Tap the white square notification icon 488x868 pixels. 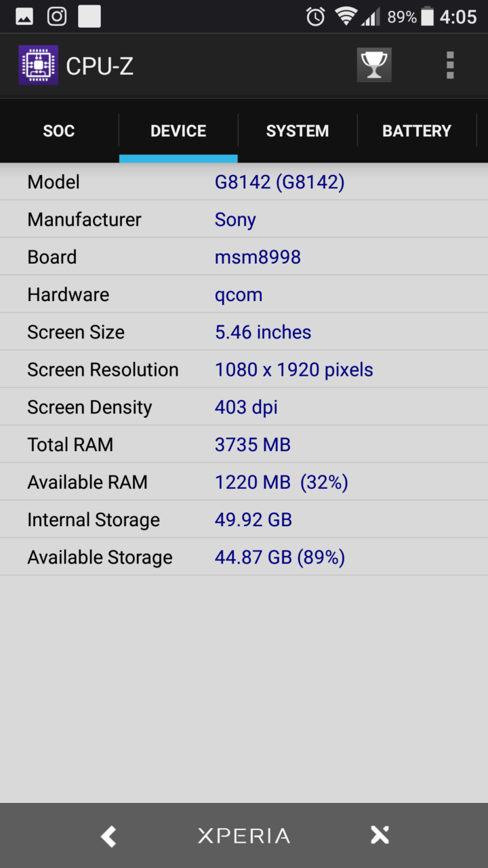[x=89, y=16]
